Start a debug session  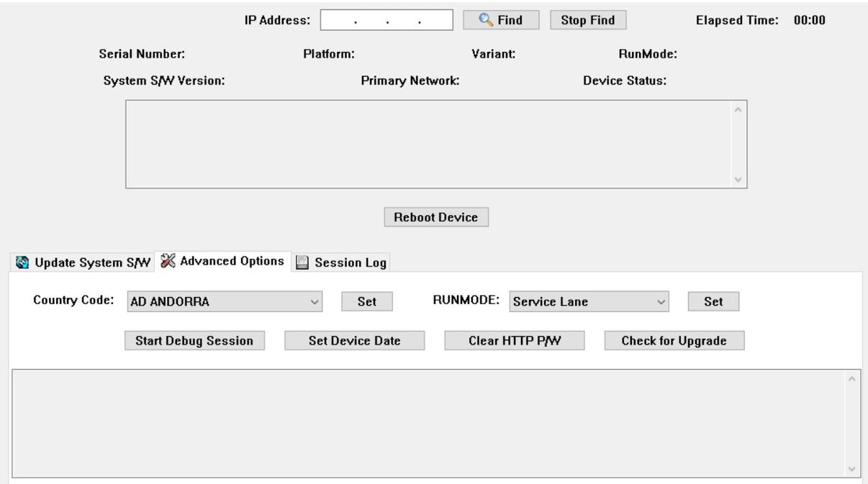click(194, 341)
